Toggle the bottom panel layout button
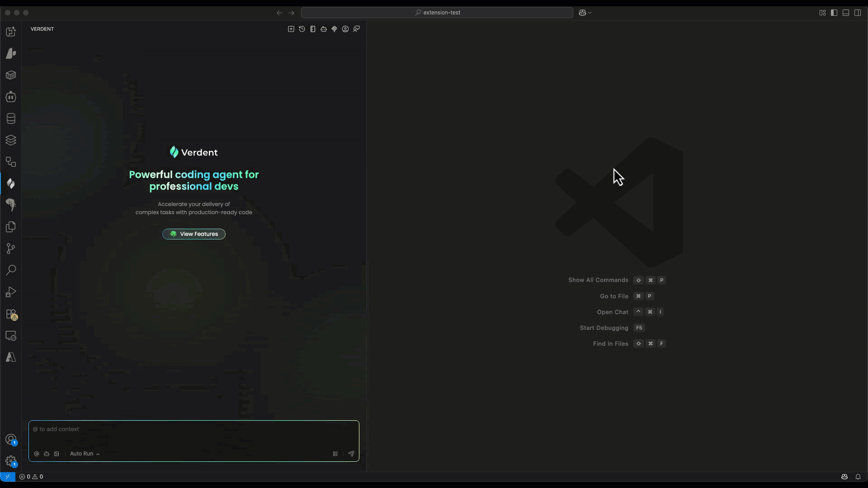Viewport: 868px width, 488px height. tap(846, 13)
